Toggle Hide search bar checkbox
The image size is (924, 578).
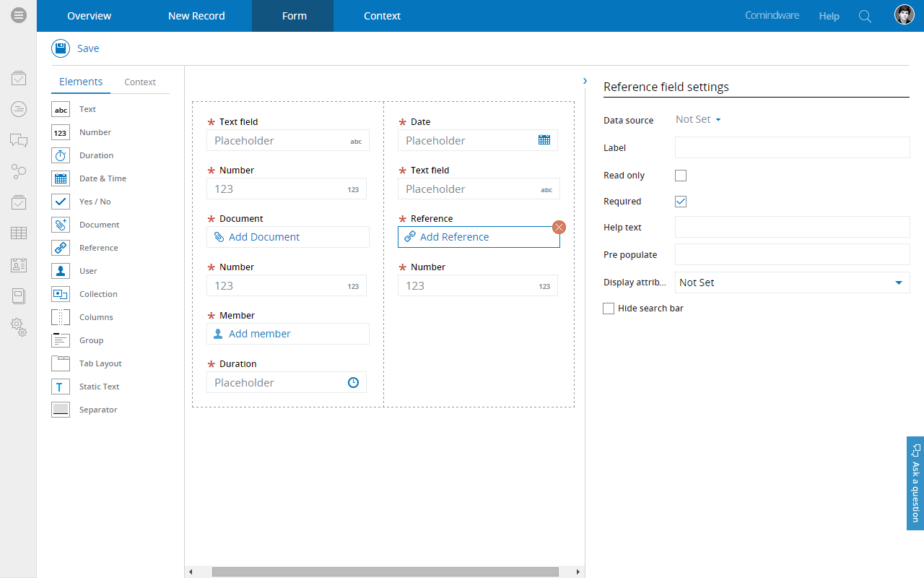tap(609, 309)
